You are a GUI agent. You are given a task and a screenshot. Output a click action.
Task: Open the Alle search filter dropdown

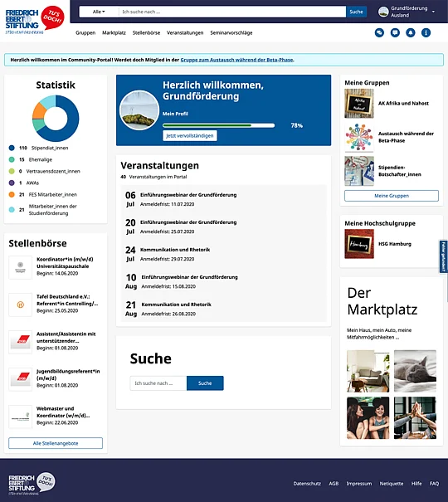pos(99,12)
